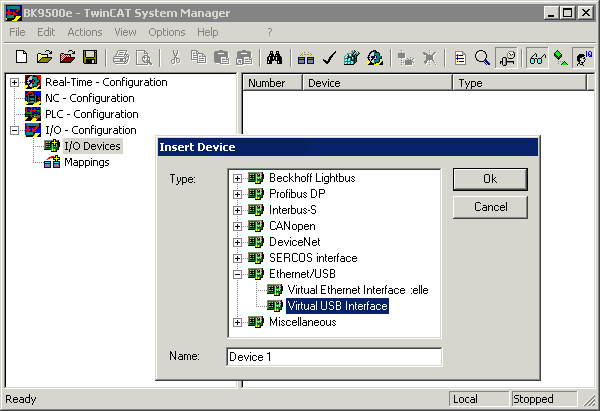This screenshot has width=600, height=411.
Task: Click the Save floppy disk icon
Action: [x=90, y=58]
